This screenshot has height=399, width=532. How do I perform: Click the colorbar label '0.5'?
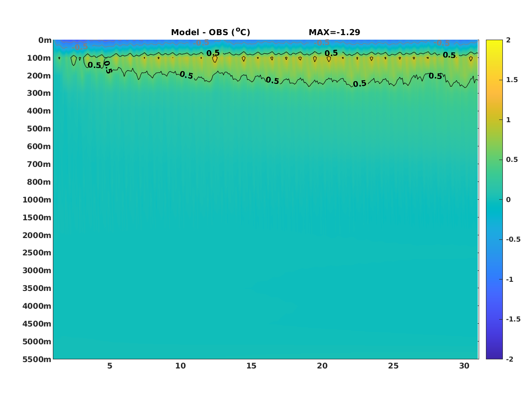point(512,160)
